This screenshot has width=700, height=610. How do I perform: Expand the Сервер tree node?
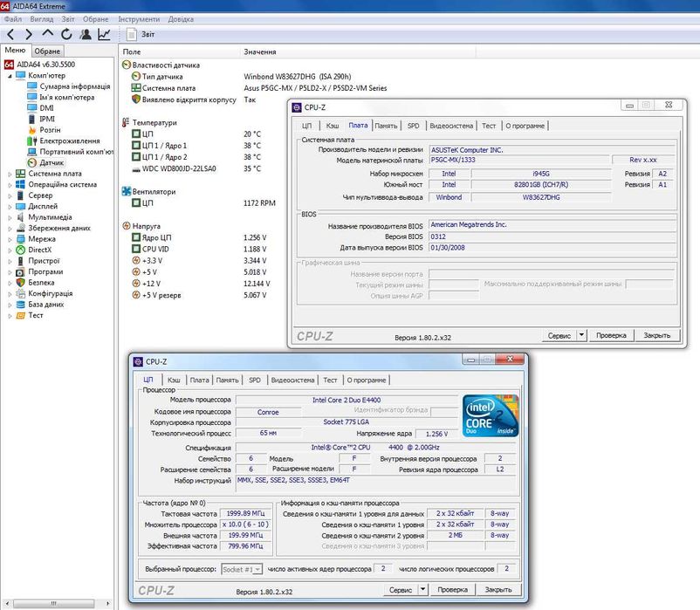point(10,195)
